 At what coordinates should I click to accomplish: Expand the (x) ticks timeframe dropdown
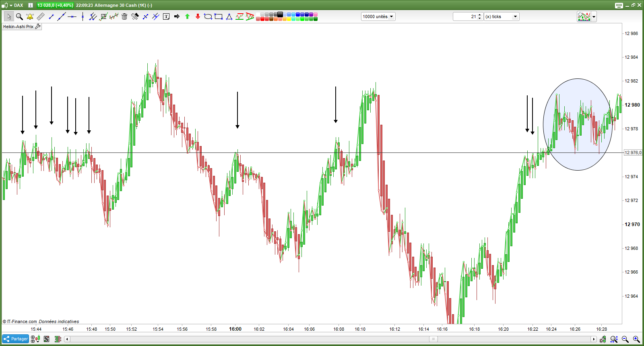502,16
